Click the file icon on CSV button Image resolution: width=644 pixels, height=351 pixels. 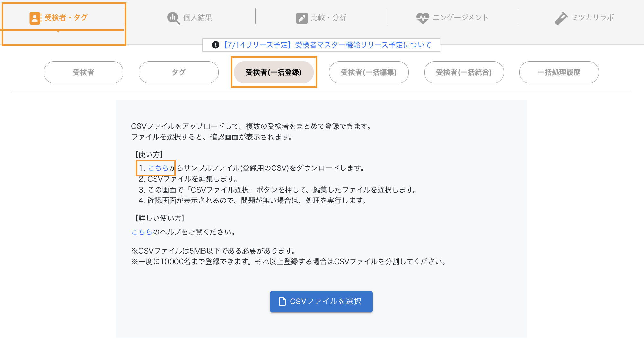click(282, 301)
